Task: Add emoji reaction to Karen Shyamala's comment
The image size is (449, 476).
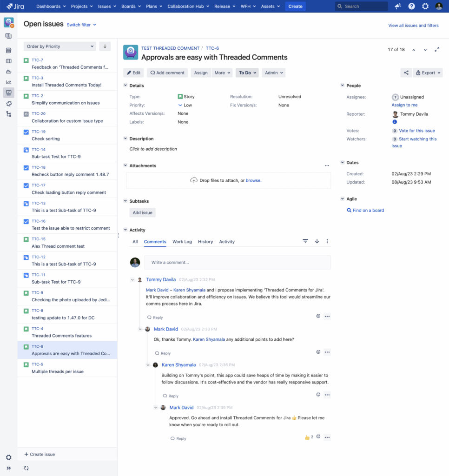Action: pyautogui.click(x=318, y=395)
